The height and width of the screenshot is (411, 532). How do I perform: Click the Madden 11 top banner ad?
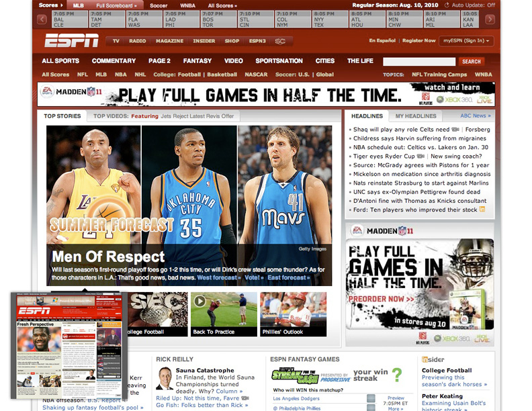tap(266, 95)
